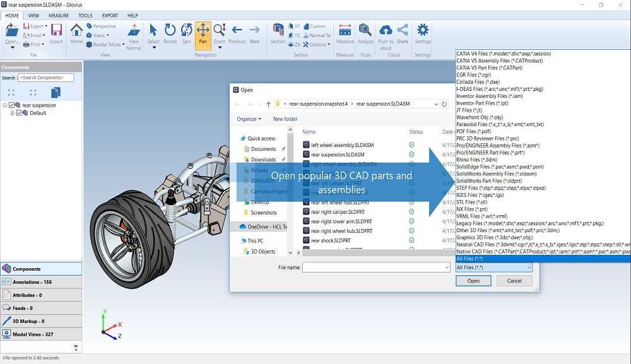Open the Annotations - 156 panel
The image size is (631, 364).
41,282
